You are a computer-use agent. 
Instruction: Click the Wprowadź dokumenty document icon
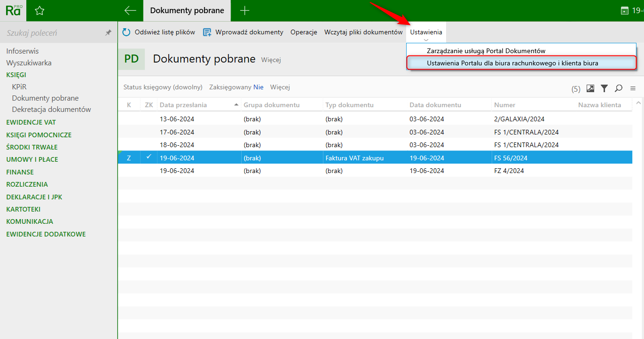pyautogui.click(x=207, y=32)
